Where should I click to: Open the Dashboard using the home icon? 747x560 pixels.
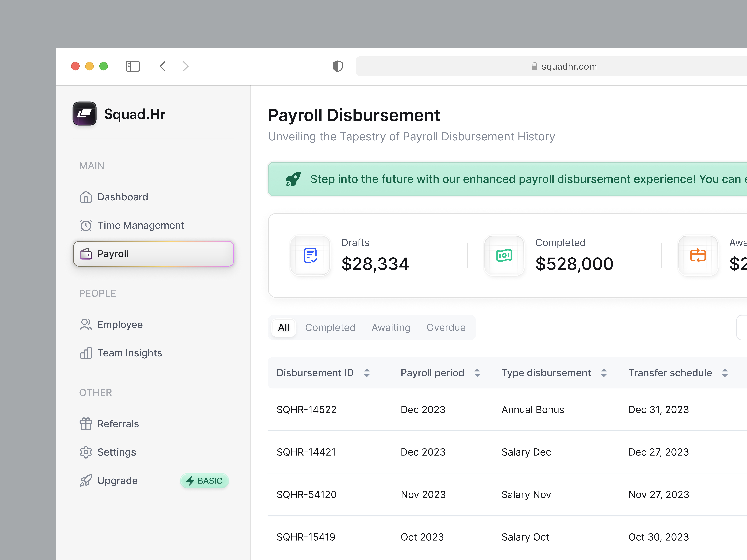point(86,197)
